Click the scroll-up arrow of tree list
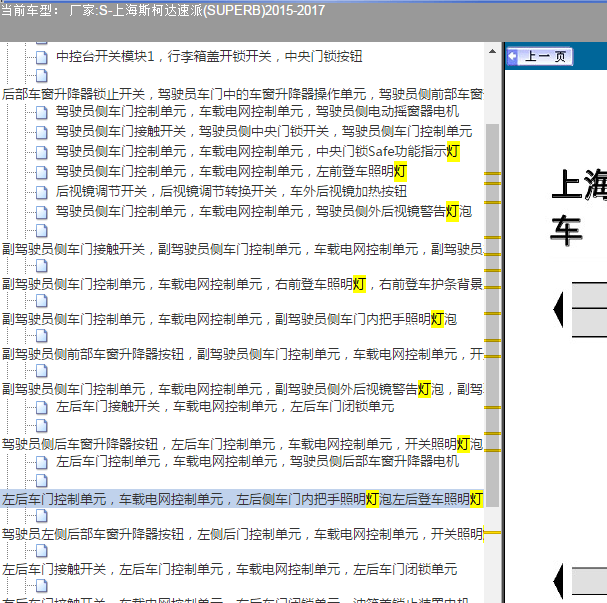Screen dimensions: 607x603 pos(492,51)
